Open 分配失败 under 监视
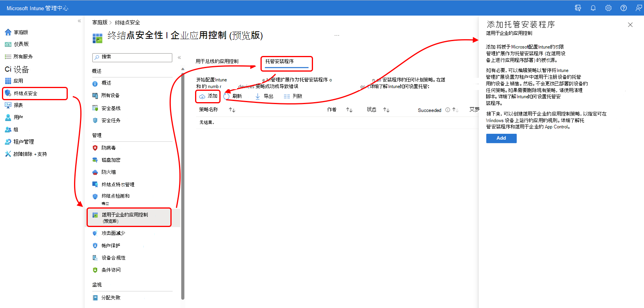Viewport: 644px width, 308px height. (107, 298)
